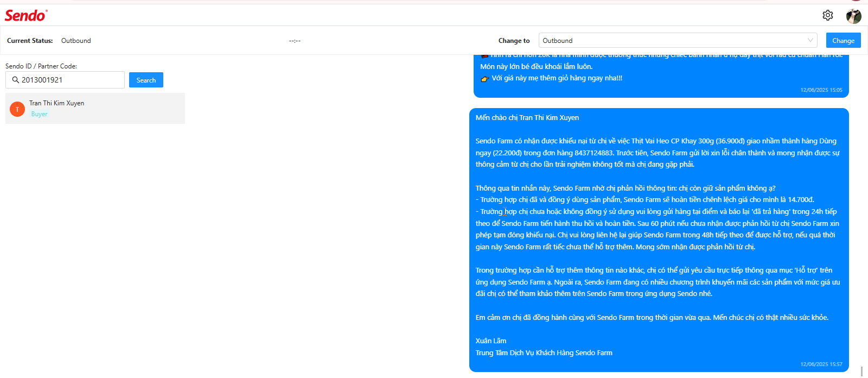Click the pointing-hand emoji in promo message

pos(485,79)
